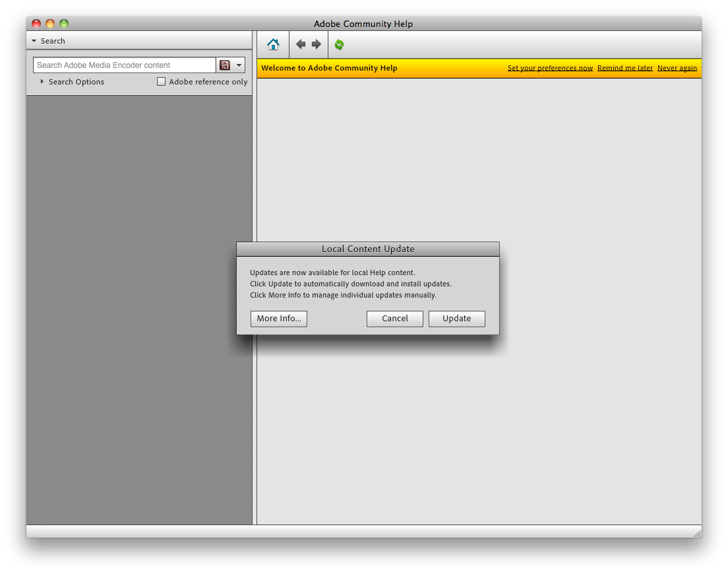Minimize the window with yellow button
The image size is (728, 574).
click(50, 24)
